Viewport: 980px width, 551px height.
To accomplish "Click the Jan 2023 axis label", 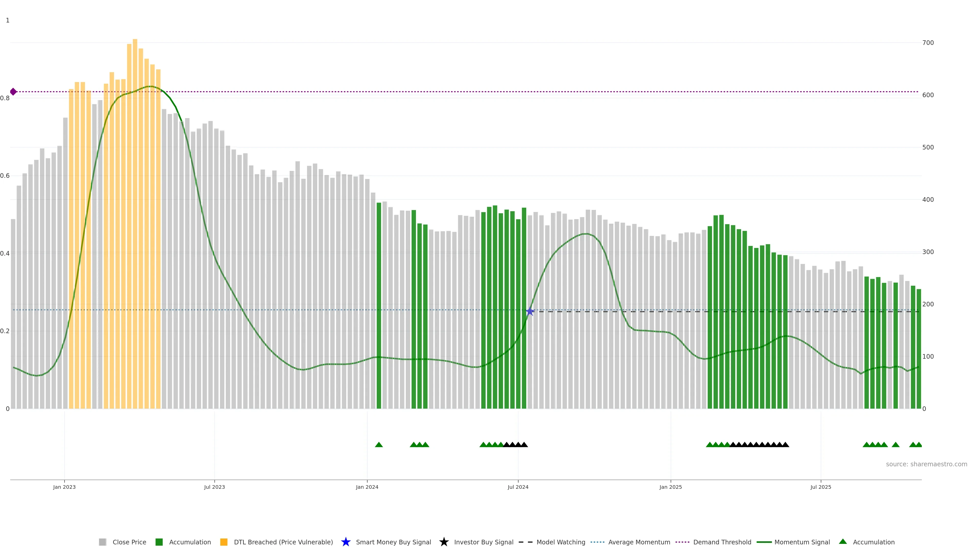I will point(64,487).
